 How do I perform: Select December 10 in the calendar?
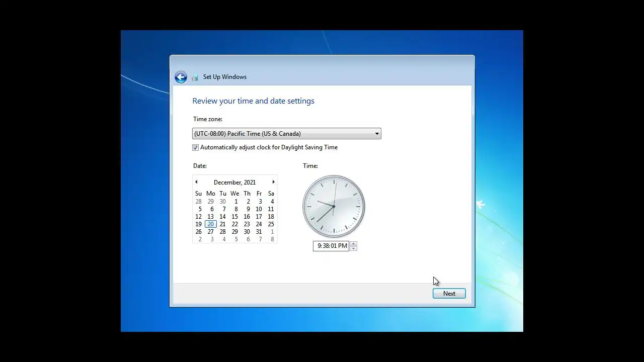(x=259, y=209)
